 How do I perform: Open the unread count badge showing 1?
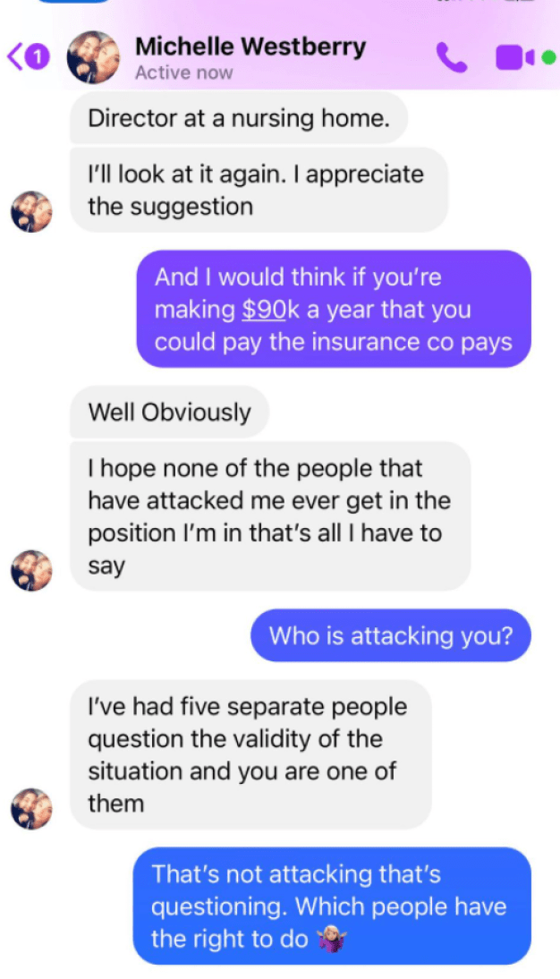37,56
